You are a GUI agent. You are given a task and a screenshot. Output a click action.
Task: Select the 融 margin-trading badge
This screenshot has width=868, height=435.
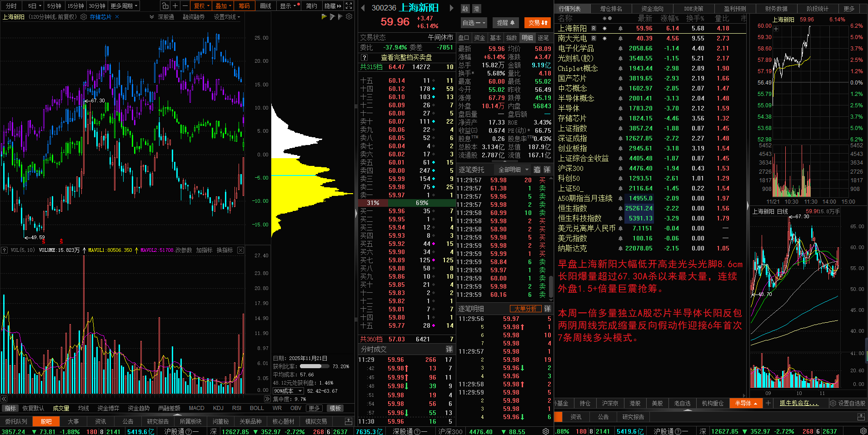point(465,9)
